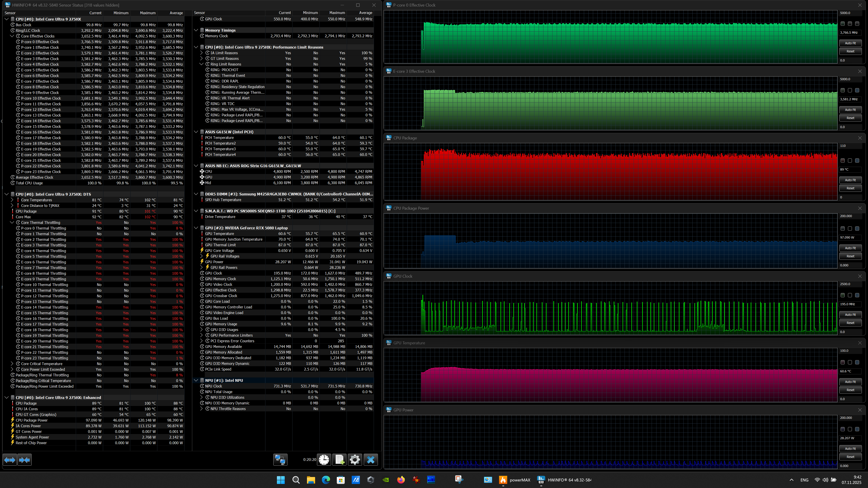
Task: Open sensor settings gear icon
Action: 355,460
